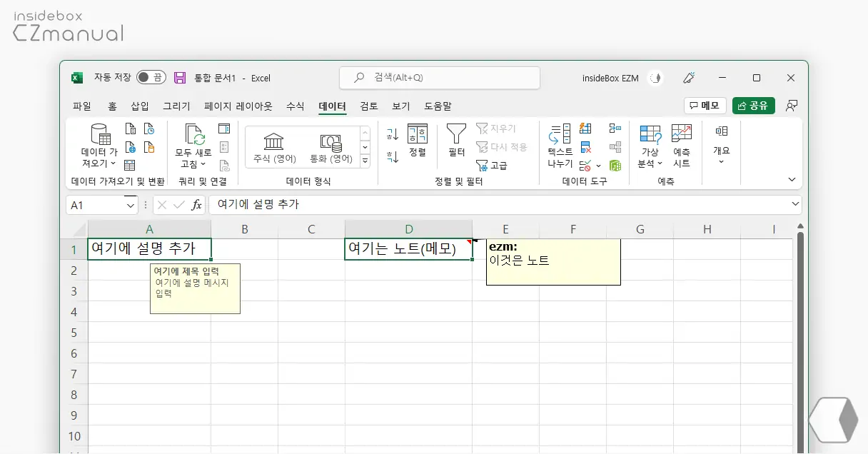Screen dimensions: 868x454
Task: Select cell D1 with note text
Action: (x=408, y=249)
